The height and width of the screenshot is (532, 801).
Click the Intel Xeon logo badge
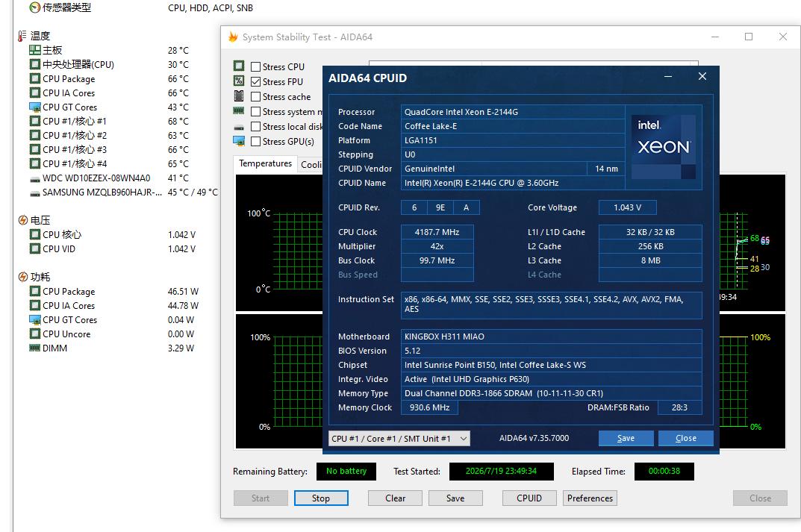click(x=664, y=147)
